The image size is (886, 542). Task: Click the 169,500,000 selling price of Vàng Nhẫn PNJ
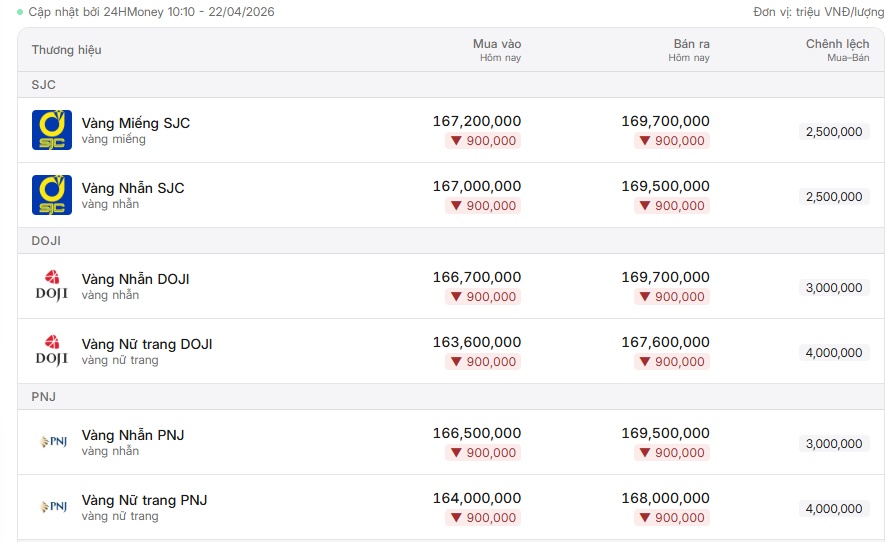tap(666, 433)
